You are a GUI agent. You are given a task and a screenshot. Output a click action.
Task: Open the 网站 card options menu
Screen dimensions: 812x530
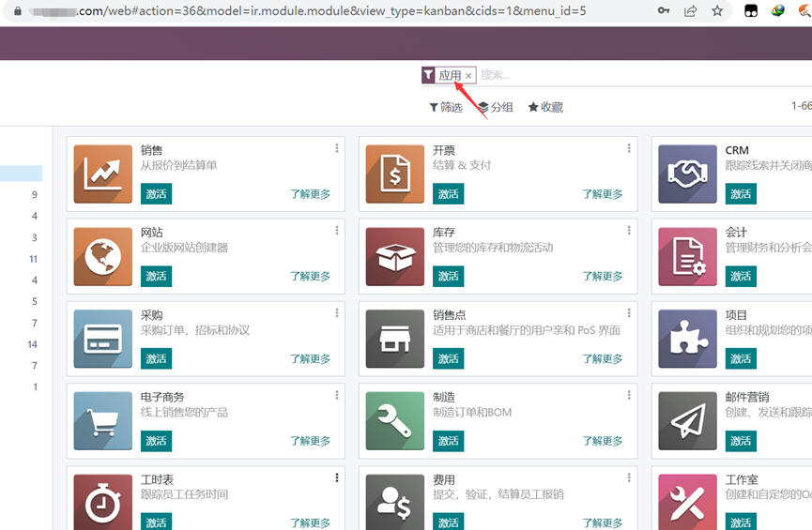[x=337, y=230]
